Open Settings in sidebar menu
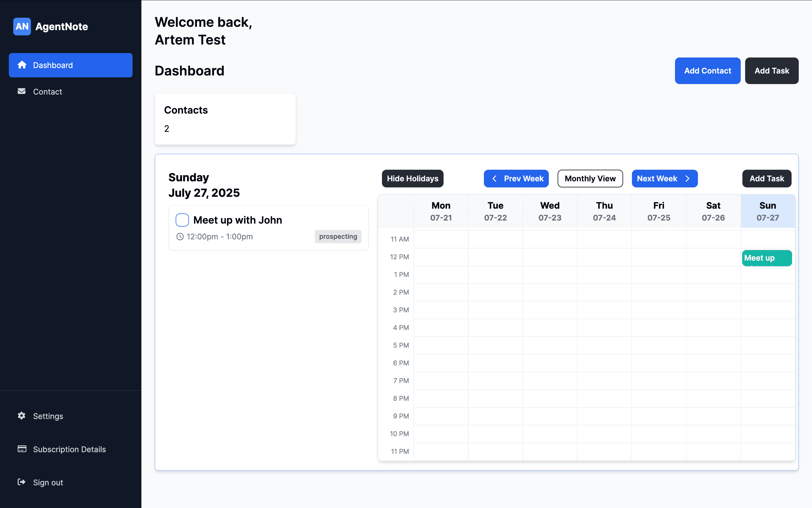This screenshot has height=508, width=812. tap(48, 416)
